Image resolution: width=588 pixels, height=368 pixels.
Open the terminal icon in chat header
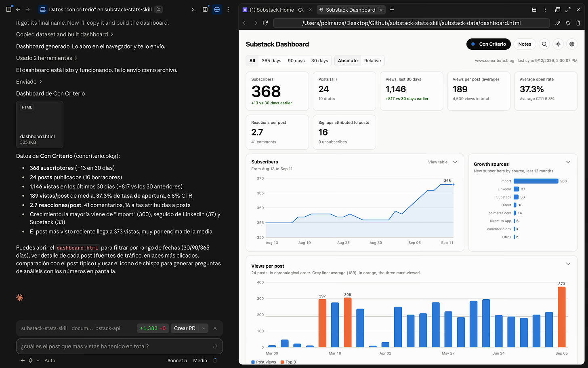(x=193, y=9)
